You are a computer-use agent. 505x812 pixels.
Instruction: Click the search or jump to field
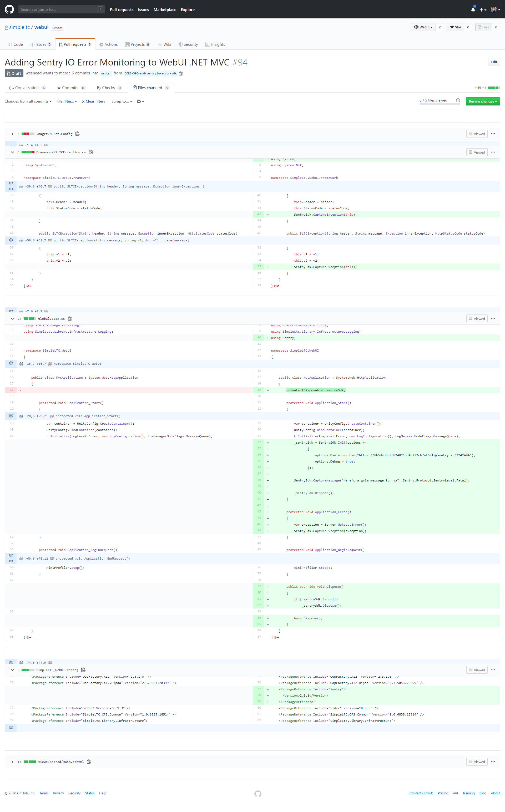[62, 9]
